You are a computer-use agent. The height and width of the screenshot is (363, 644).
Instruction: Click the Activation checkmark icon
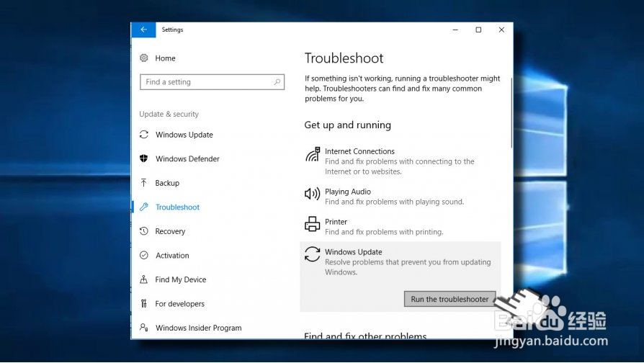[144, 255]
